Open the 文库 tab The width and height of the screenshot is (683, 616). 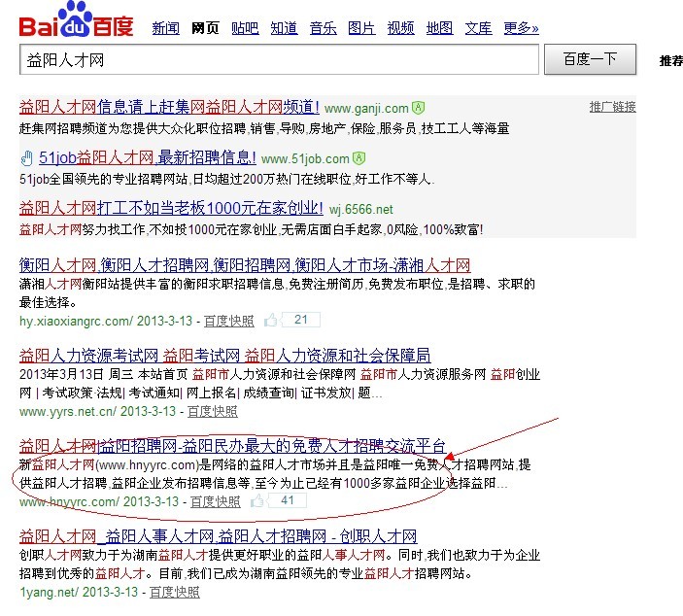pos(478,28)
